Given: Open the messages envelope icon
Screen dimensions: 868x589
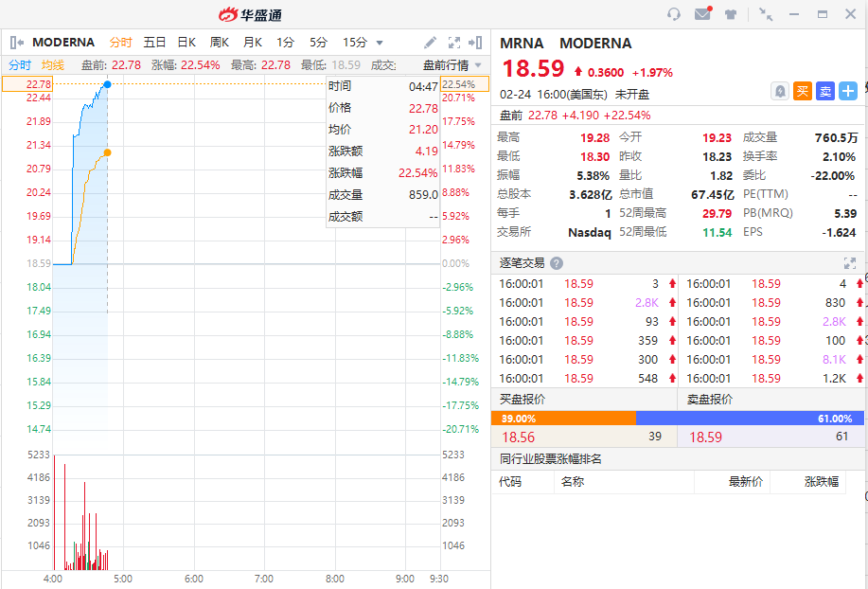Looking at the screenshot, I should coord(702,14).
